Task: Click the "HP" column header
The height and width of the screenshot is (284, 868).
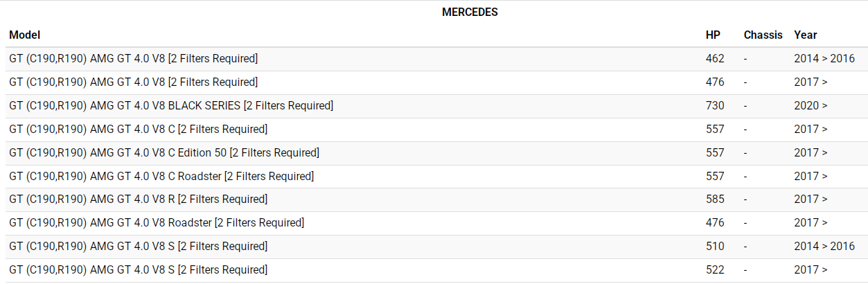Action: [x=713, y=35]
